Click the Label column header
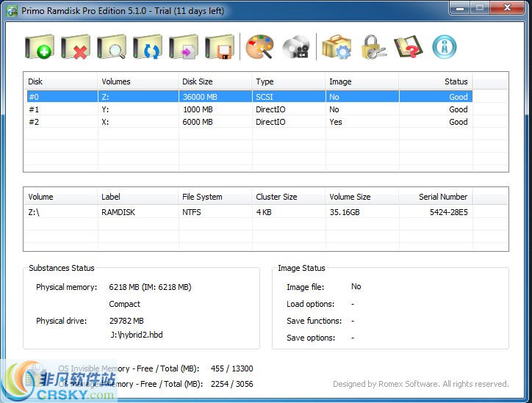The width and height of the screenshot is (532, 403). 138,197
